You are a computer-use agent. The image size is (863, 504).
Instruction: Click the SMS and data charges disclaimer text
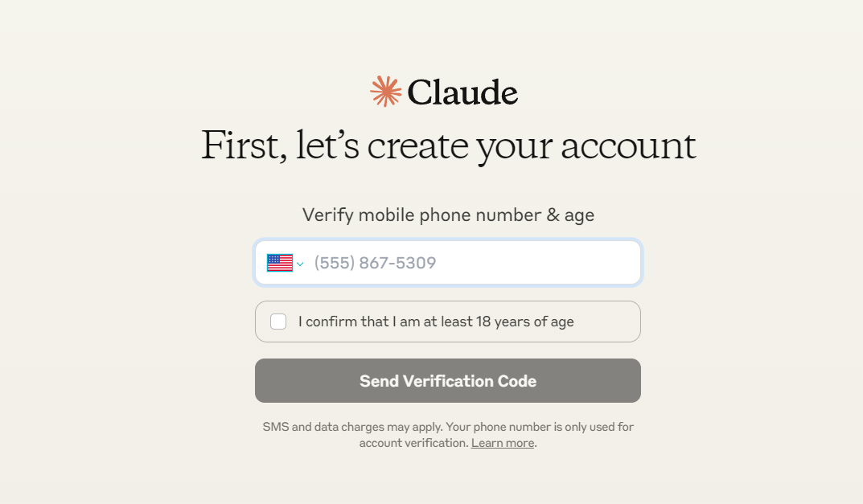448,435
